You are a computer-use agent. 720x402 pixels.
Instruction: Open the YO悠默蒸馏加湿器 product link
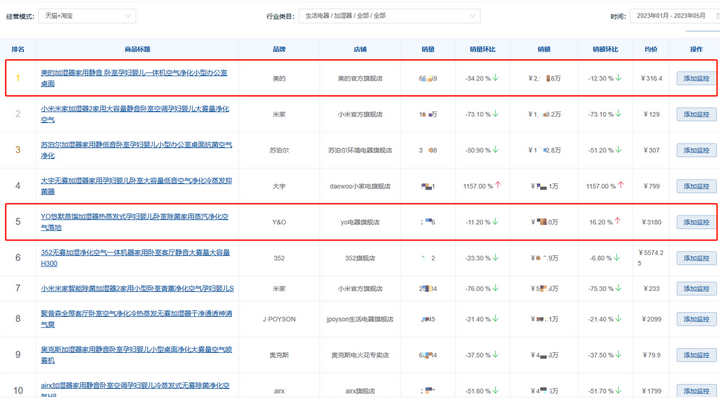(135, 221)
